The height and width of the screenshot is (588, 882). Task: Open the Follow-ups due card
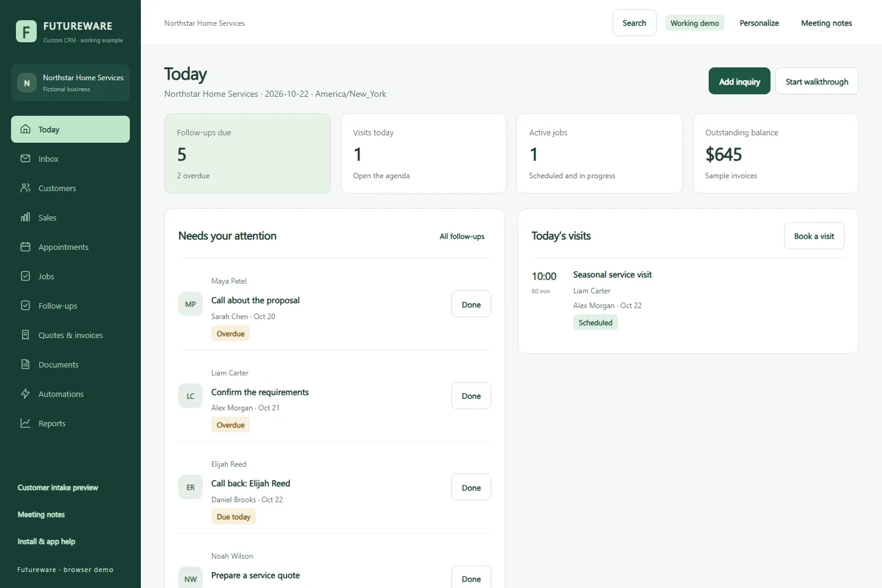247,153
